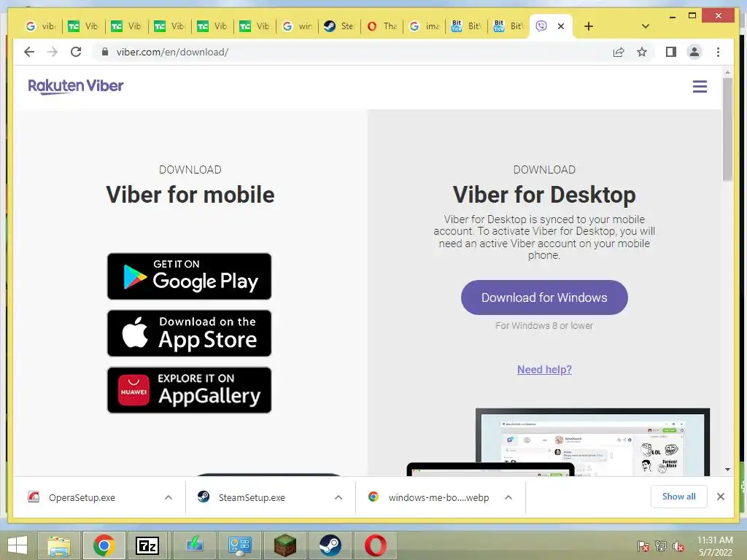Open Action Center flag in tray

643,546
